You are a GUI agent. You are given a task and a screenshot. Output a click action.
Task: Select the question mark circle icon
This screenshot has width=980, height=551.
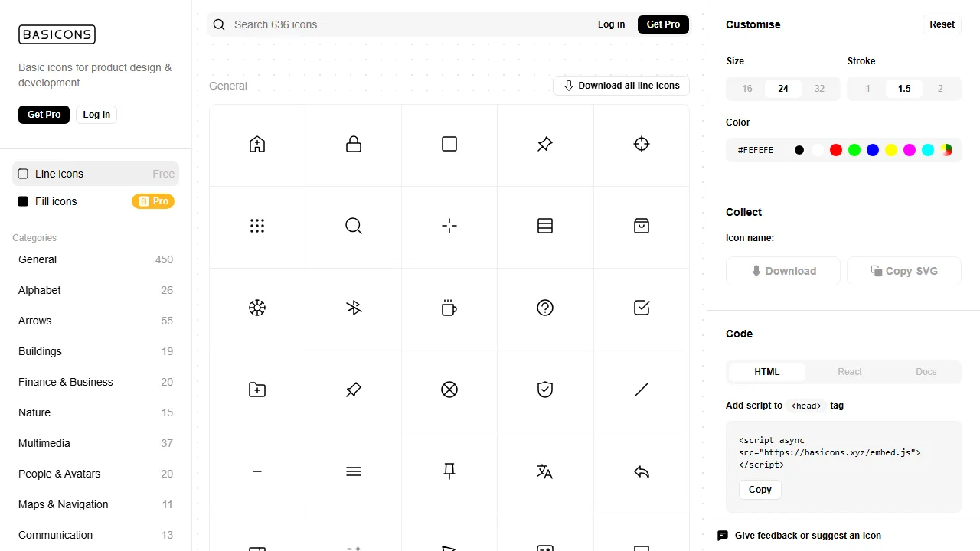click(544, 308)
